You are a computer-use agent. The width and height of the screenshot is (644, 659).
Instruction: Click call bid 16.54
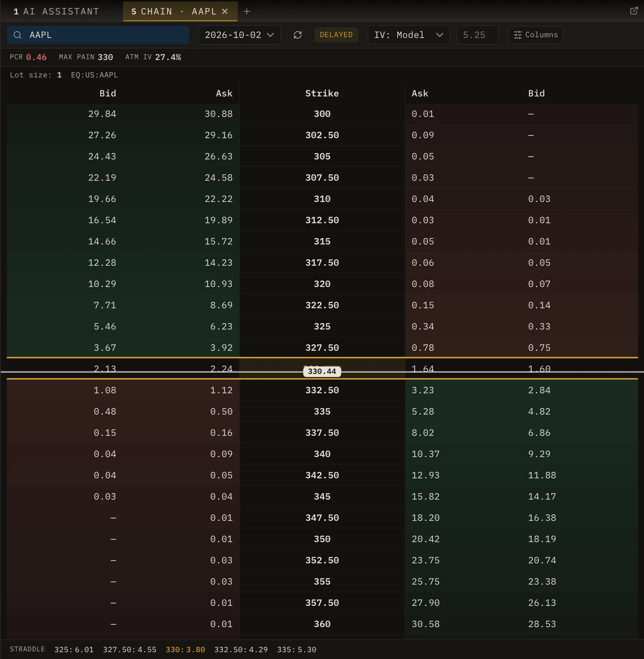pos(102,220)
